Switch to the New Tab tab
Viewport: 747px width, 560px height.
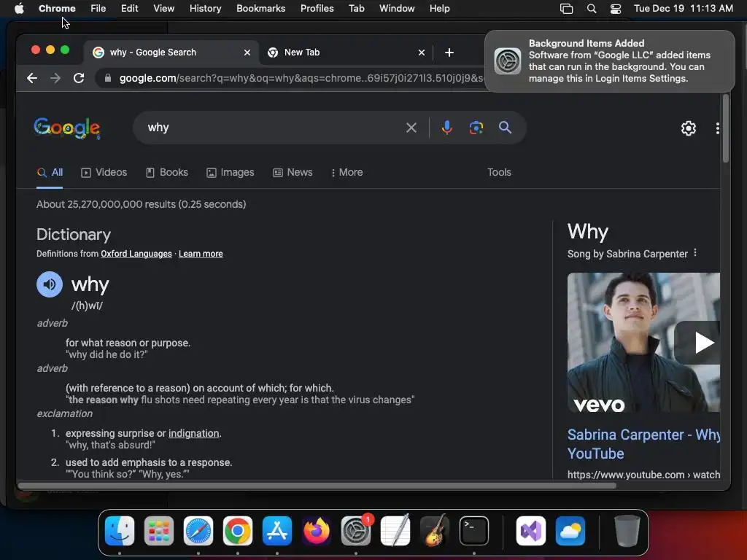click(x=347, y=52)
